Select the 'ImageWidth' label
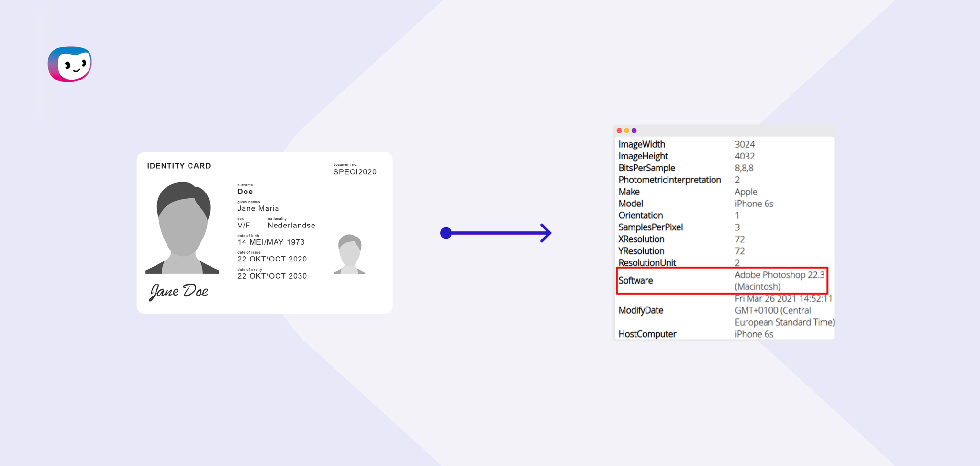The image size is (980, 466). click(642, 144)
